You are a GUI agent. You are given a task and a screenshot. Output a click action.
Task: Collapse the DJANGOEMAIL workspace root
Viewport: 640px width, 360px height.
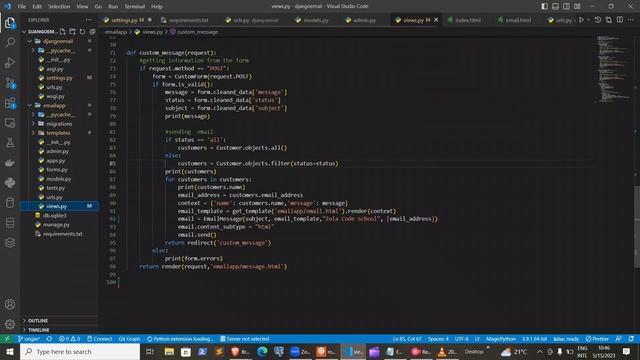24,31
